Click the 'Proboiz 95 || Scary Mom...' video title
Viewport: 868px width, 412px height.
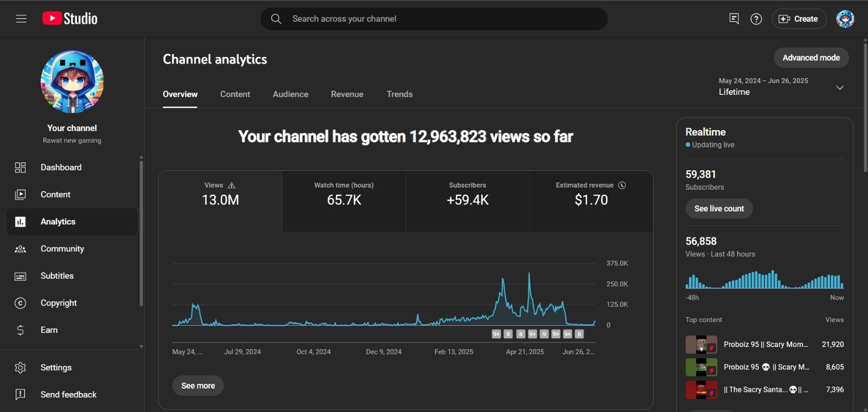coord(765,345)
